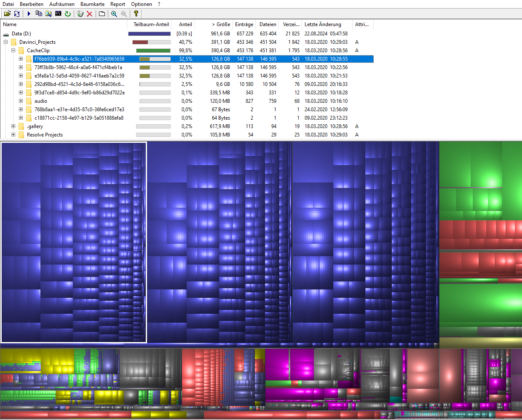The image size is (522, 420).
Task: Open command prompt with C:\ icon
Action: click(x=58, y=13)
